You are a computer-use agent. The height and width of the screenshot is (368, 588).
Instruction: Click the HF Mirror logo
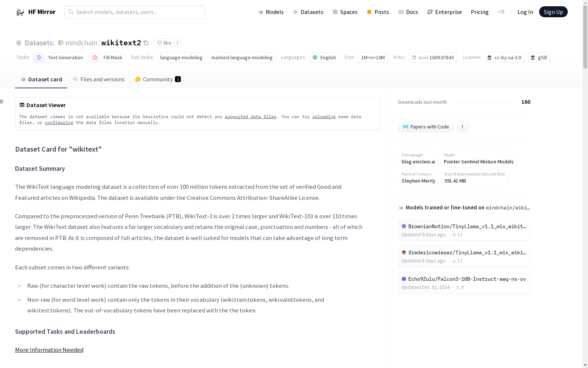pyautogui.click(x=36, y=12)
